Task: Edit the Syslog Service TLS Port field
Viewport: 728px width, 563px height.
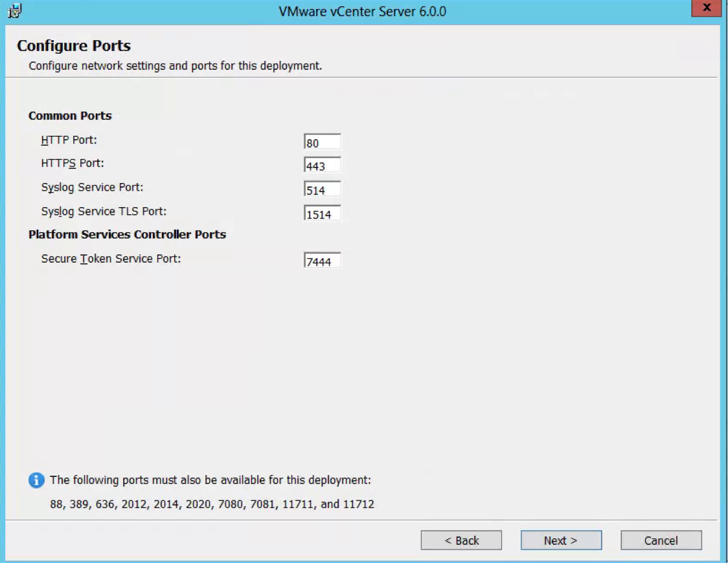Action: pyautogui.click(x=322, y=214)
